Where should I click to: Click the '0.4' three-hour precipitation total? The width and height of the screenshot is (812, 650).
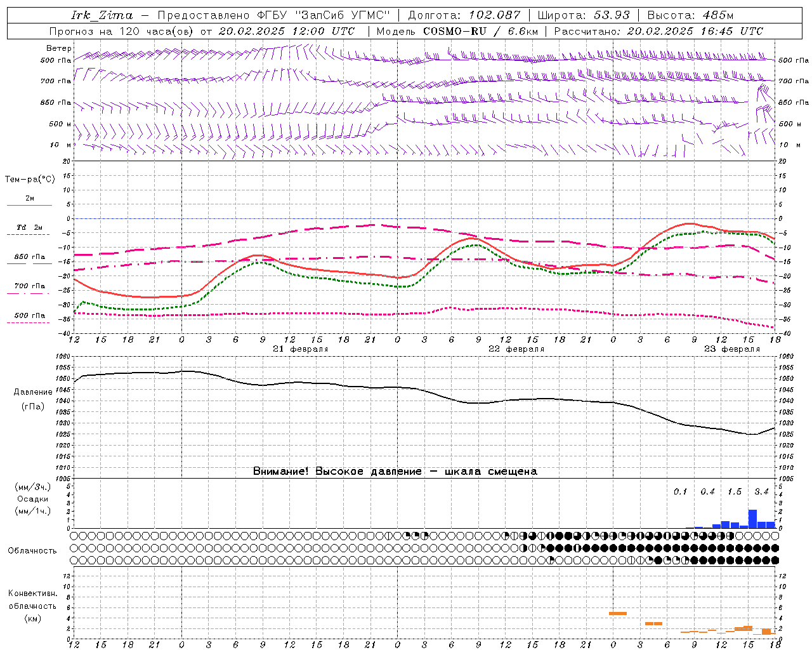[708, 491]
